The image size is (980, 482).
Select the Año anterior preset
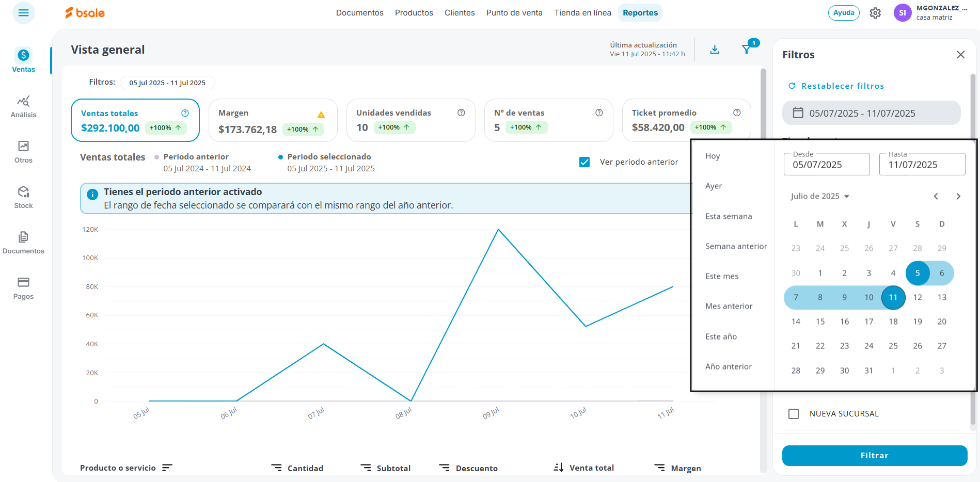[x=729, y=366]
